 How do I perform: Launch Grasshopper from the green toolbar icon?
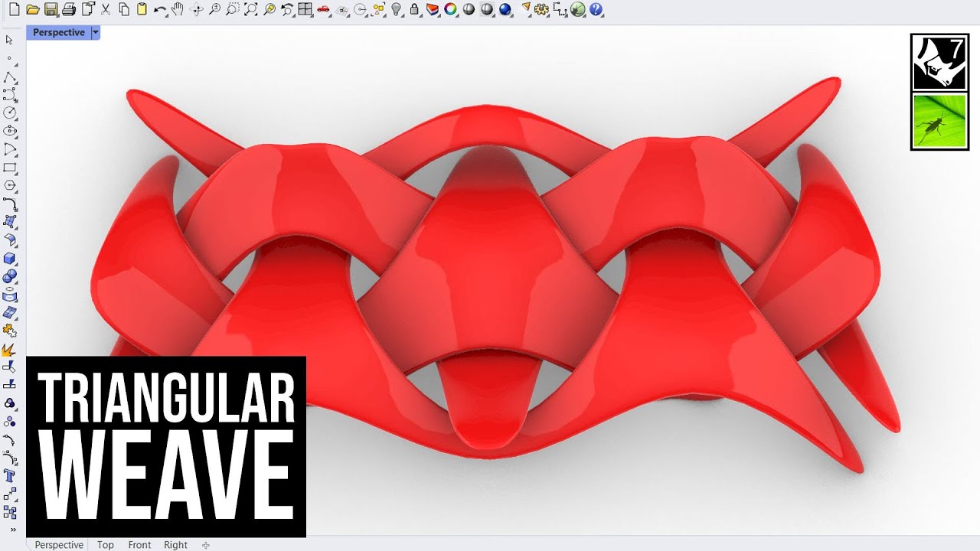tap(578, 9)
